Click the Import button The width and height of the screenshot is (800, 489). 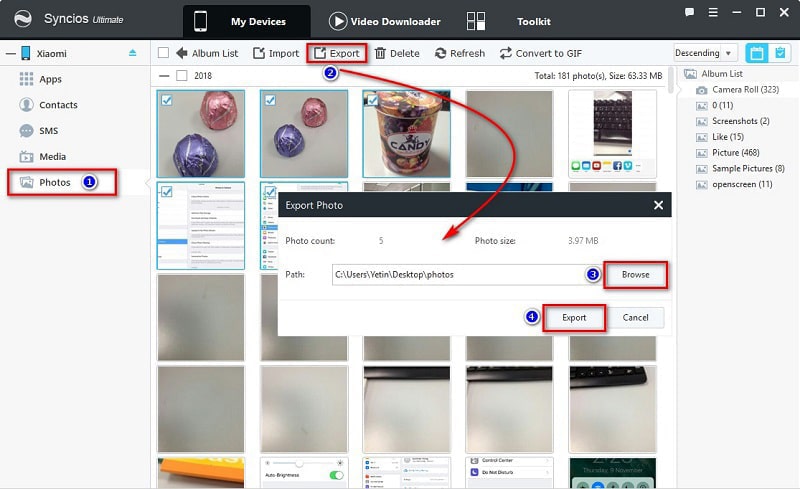pos(276,53)
